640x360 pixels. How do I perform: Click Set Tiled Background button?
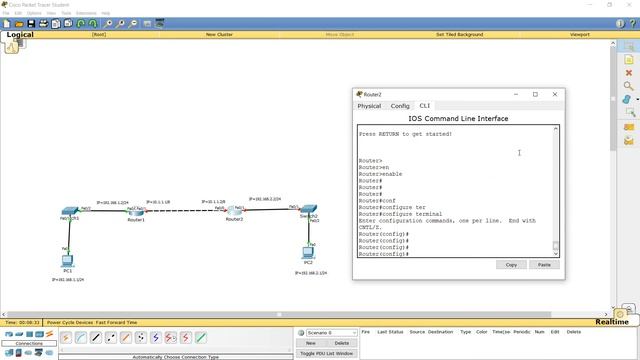pyautogui.click(x=460, y=35)
